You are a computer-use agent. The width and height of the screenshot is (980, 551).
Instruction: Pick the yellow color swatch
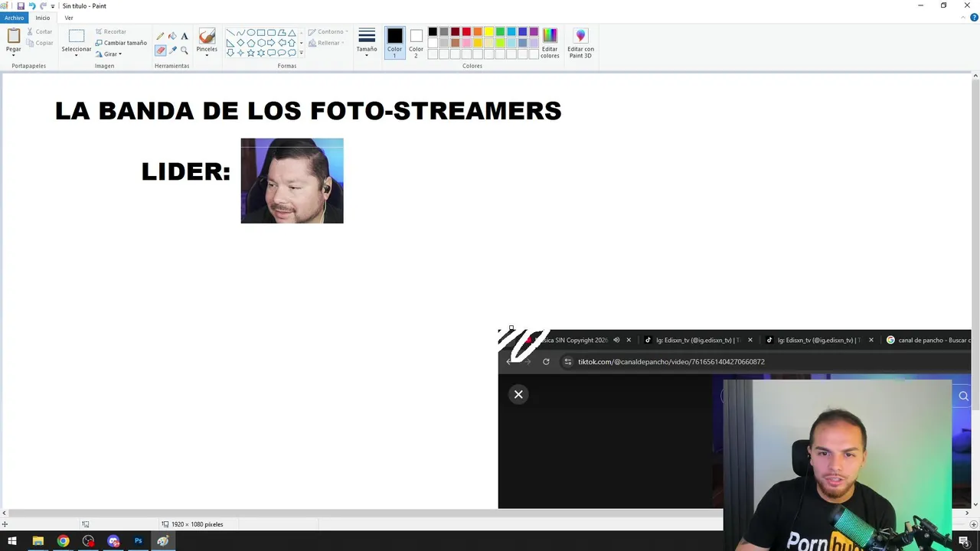pos(488,31)
